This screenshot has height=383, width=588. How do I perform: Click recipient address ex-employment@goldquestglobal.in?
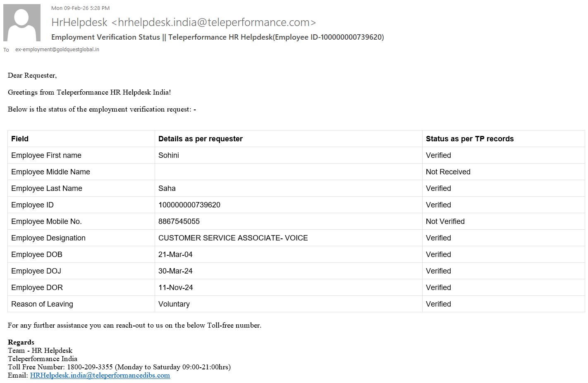click(57, 50)
